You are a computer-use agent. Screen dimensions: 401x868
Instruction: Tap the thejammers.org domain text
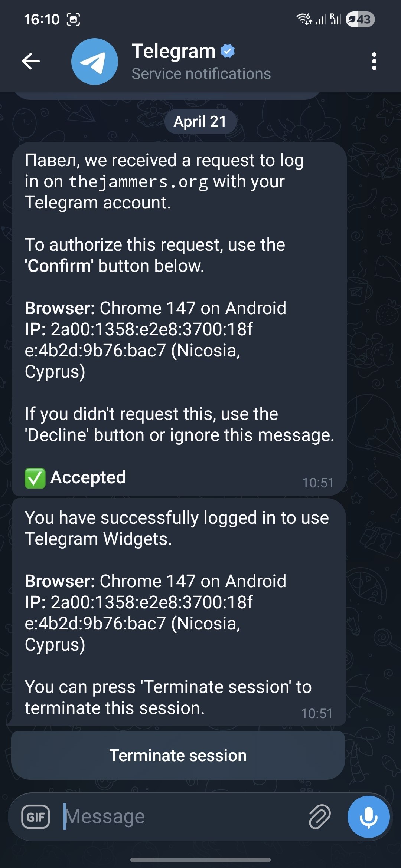coord(138,182)
